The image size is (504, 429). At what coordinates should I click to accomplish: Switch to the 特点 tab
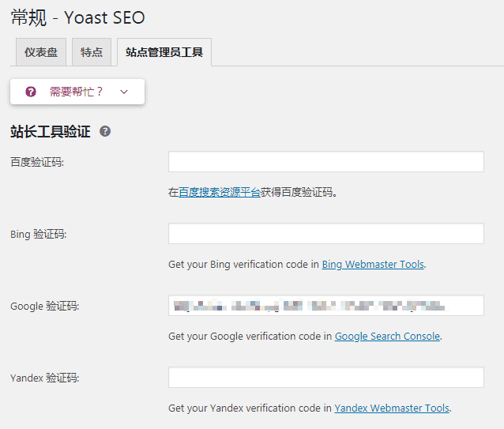[92, 52]
